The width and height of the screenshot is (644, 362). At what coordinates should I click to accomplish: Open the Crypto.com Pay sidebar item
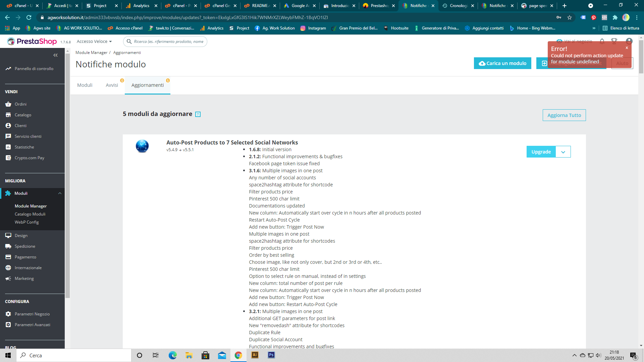coord(29,158)
